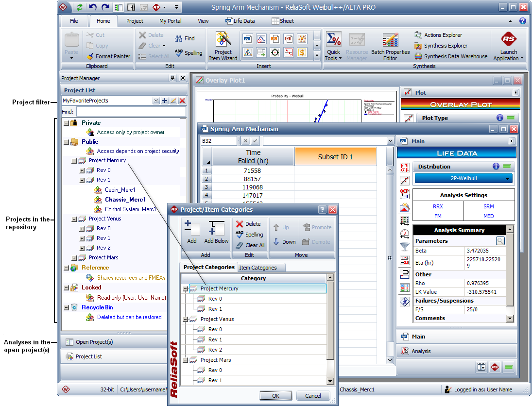Screen dimensions: 532x406
Task: Click in the Find input field
Action: point(131,112)
